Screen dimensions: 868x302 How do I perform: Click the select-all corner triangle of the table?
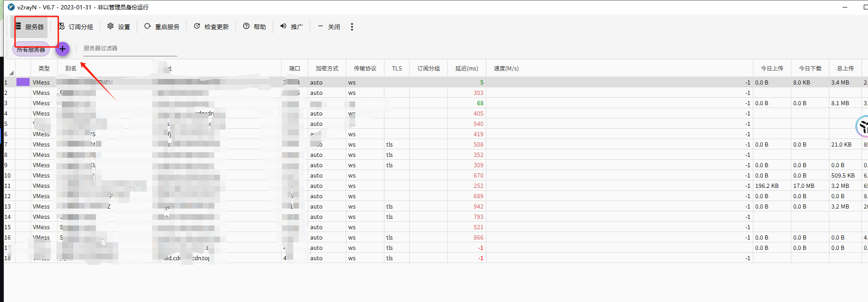pos(11,72)
